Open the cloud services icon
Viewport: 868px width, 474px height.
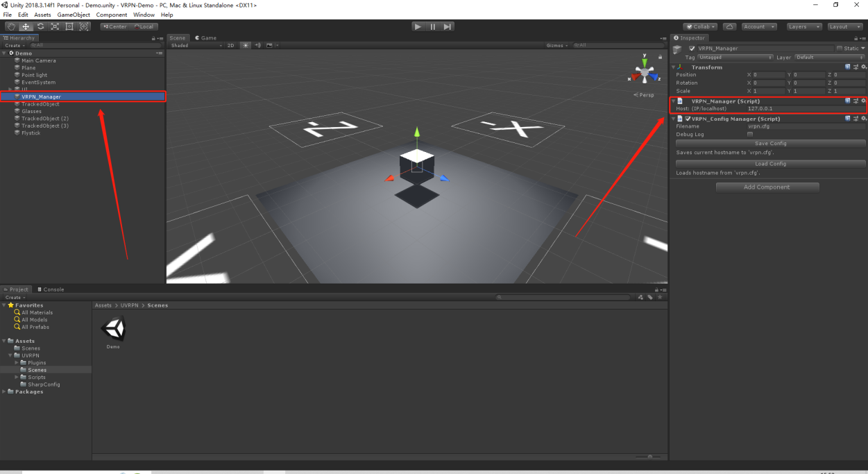[x=729, y=26]
